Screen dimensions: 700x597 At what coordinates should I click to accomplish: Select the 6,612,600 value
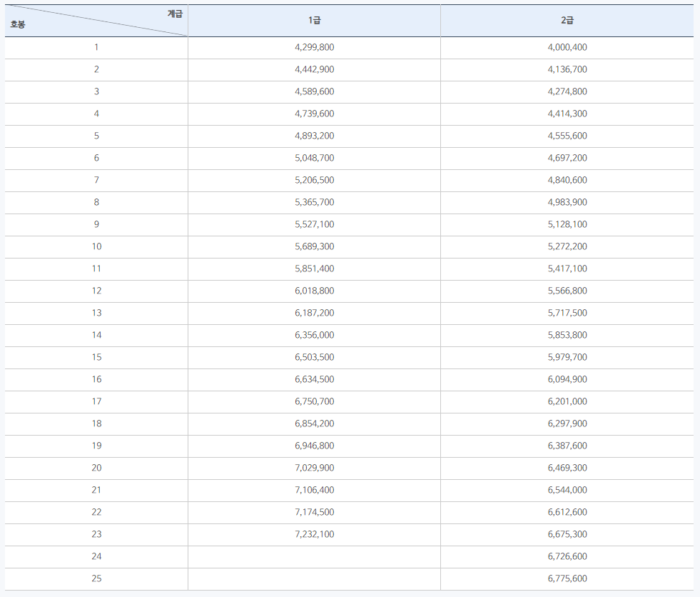pyautogui.click(x=567, y=512)
